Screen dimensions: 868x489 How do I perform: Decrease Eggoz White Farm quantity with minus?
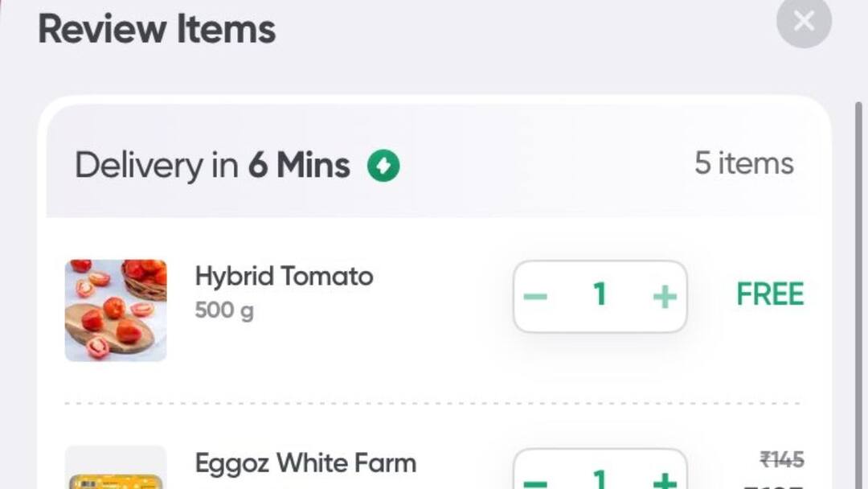coord(535,481)
